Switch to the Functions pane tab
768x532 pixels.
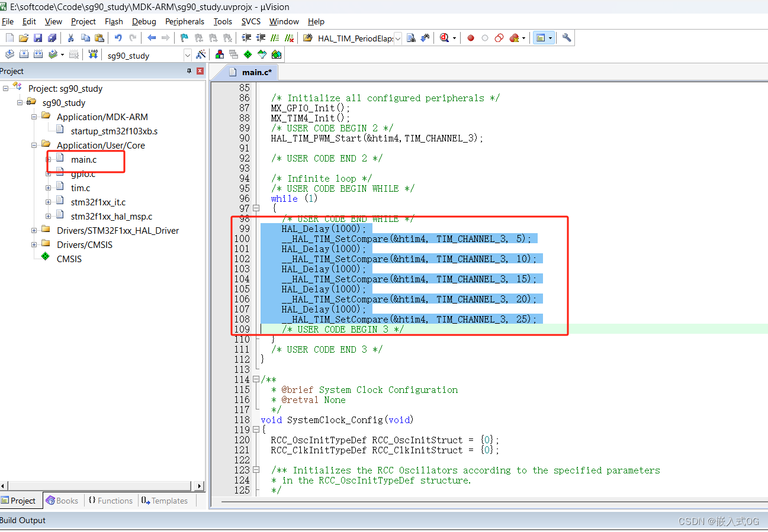coord(111,501)
